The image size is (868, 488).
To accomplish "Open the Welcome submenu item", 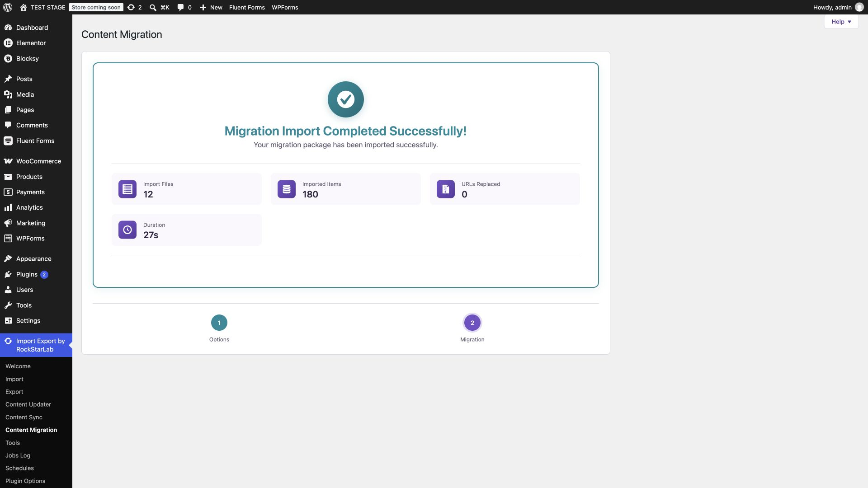I will 18,366.
